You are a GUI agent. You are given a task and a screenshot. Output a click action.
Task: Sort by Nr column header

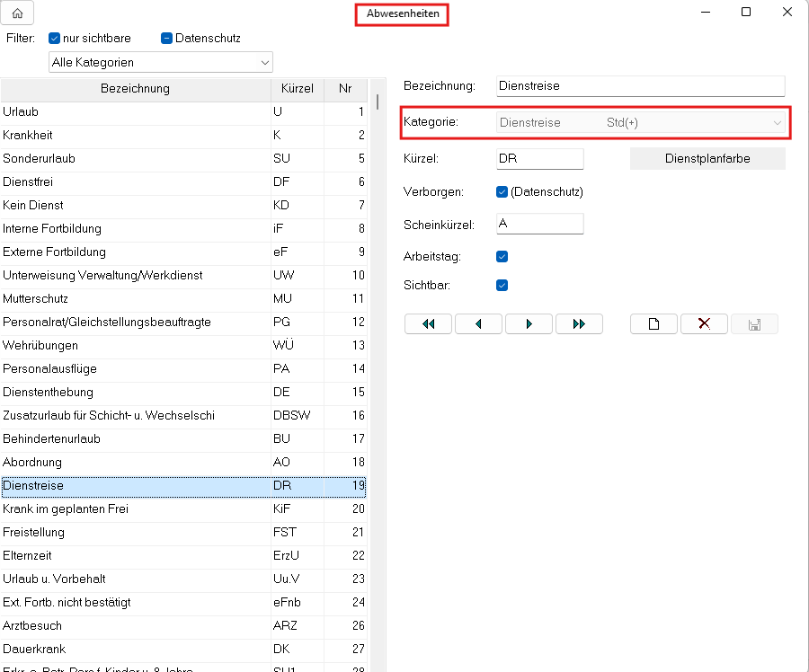tap(345, 89)
